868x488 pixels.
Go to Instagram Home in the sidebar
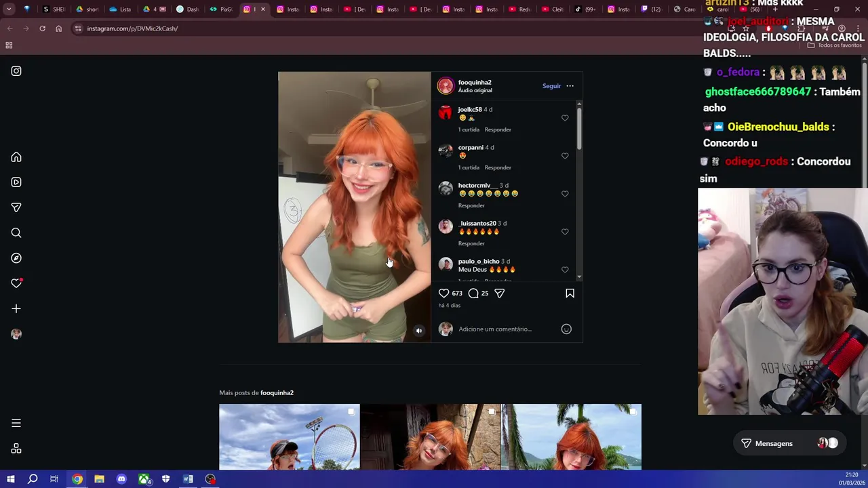(x=16, y=157)
